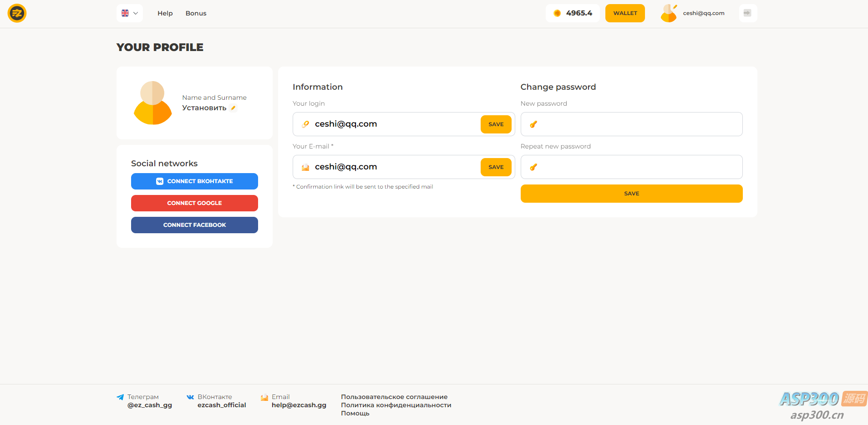
Task: Click the coin balance icon
Action: (x=557, y=13)
